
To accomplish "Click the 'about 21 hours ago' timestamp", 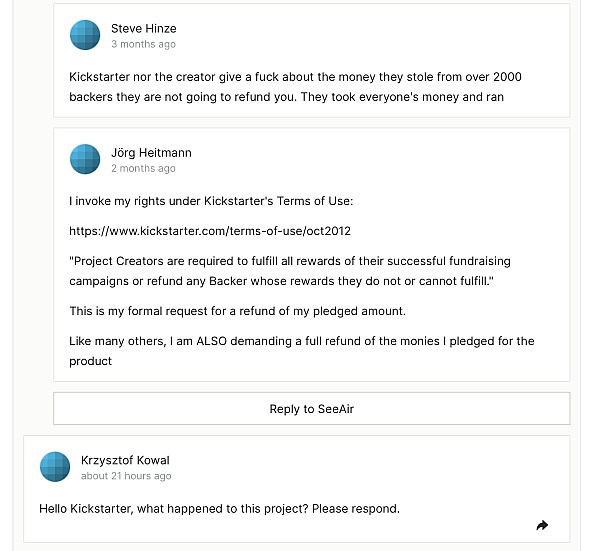I will coord(126,476).
